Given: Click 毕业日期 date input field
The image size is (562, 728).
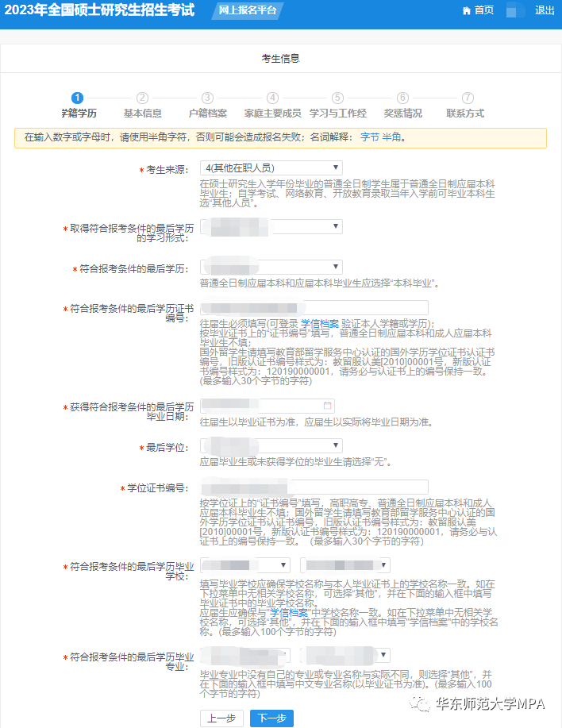Looking at the screenshot, I should [x=268, y=406].
